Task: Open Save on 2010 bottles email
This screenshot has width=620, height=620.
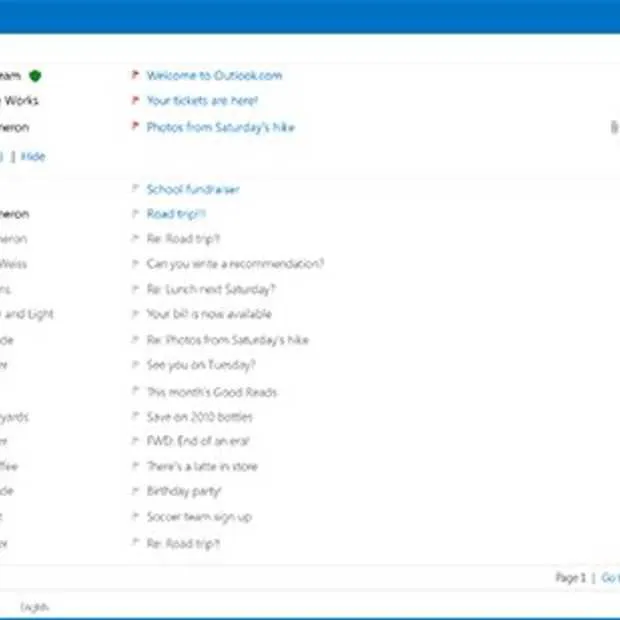Action: pos(199,417)
